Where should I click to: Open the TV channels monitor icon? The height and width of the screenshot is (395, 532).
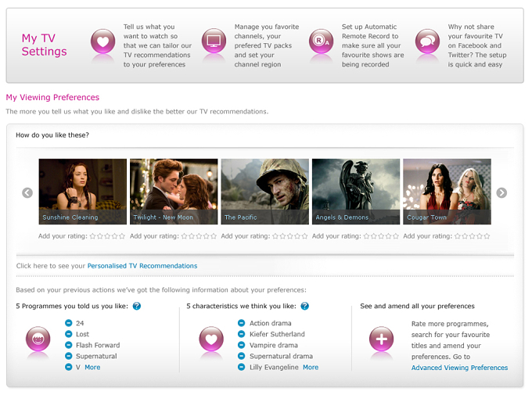tap(214, 41)
